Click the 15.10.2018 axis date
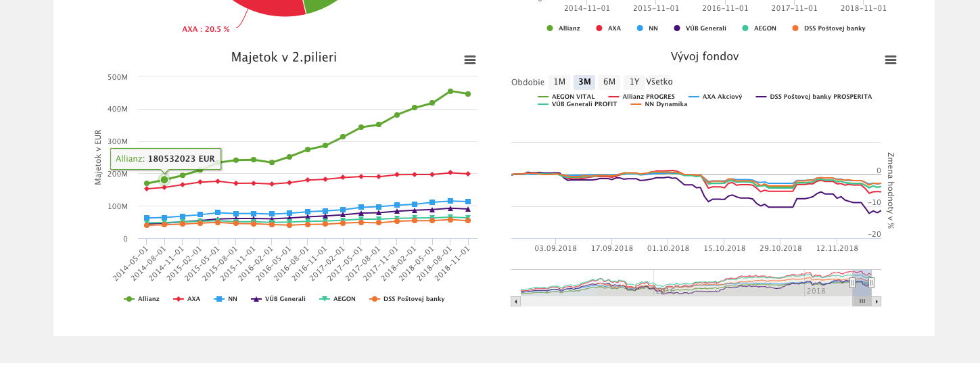The image size is (980, 370). [x=724, y=248]
